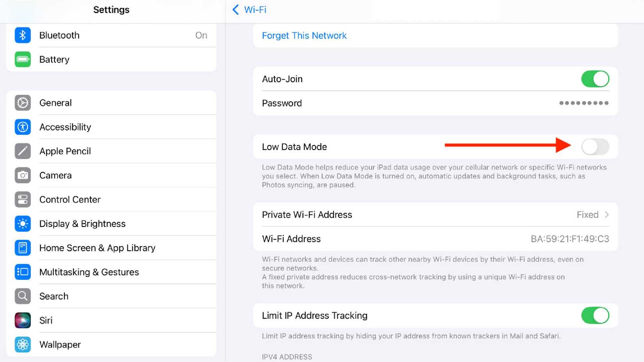Disable Limit IP Address Tracking switch

click(x=595, y=315)
